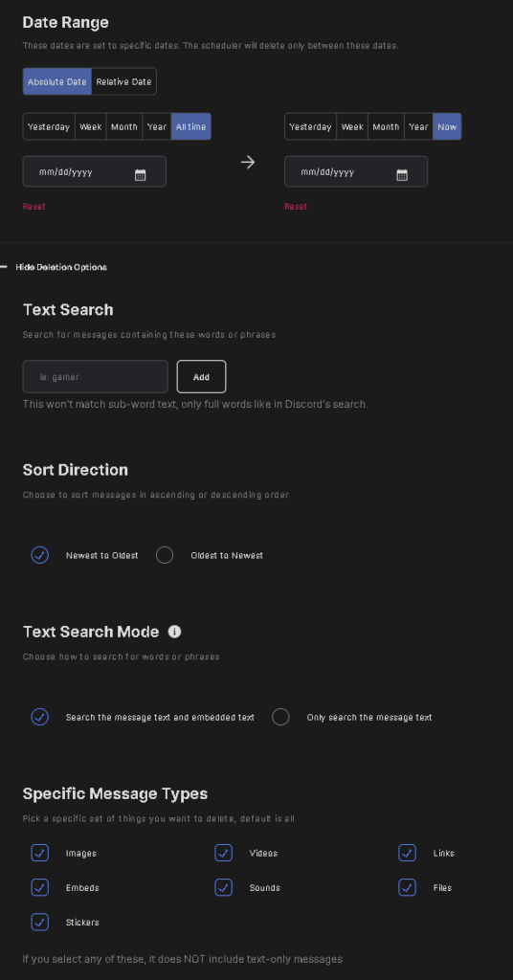Screen dimensions: 513x980
Task: Select Oldest to Newest sort order
Action: 165,555
